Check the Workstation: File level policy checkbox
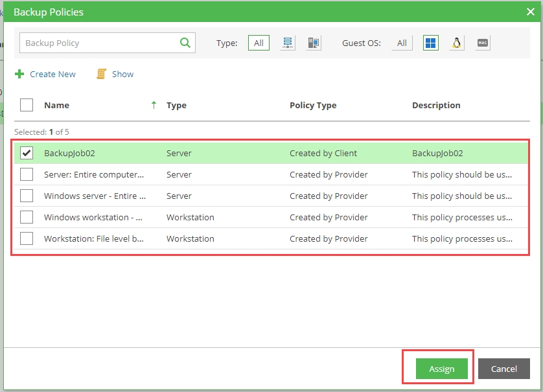 pyautogui.click(x=27, y=238)
